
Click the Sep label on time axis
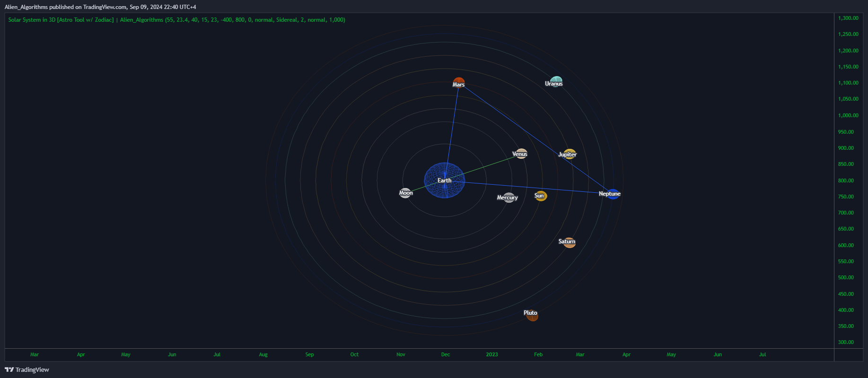coord(309,354)
